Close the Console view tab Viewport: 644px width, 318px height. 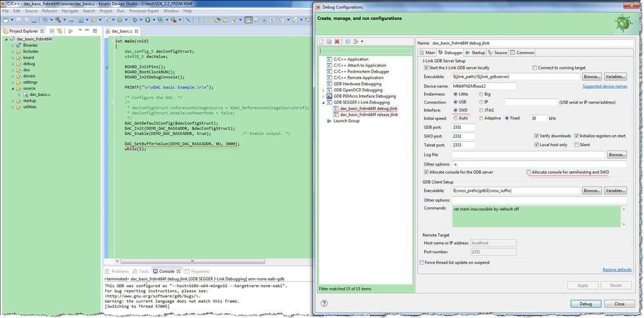click(179, 271)
